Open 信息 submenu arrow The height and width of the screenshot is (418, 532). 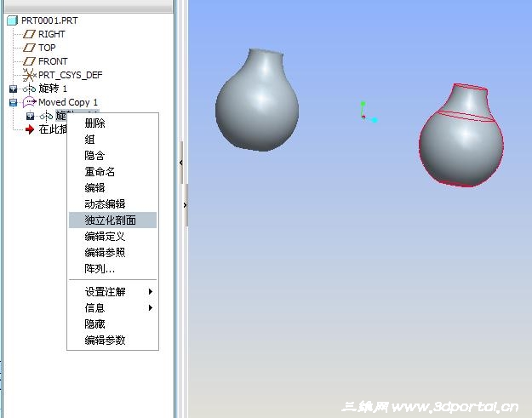151,307
